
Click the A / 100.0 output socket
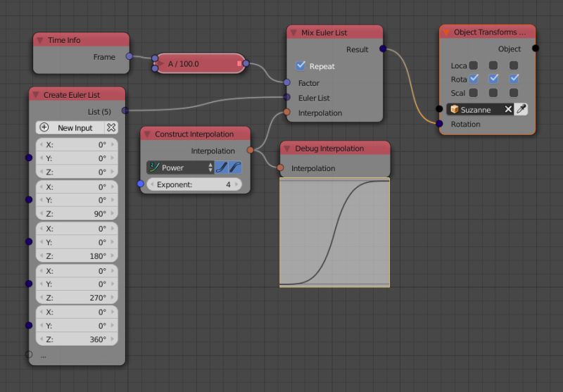point(246,63)
